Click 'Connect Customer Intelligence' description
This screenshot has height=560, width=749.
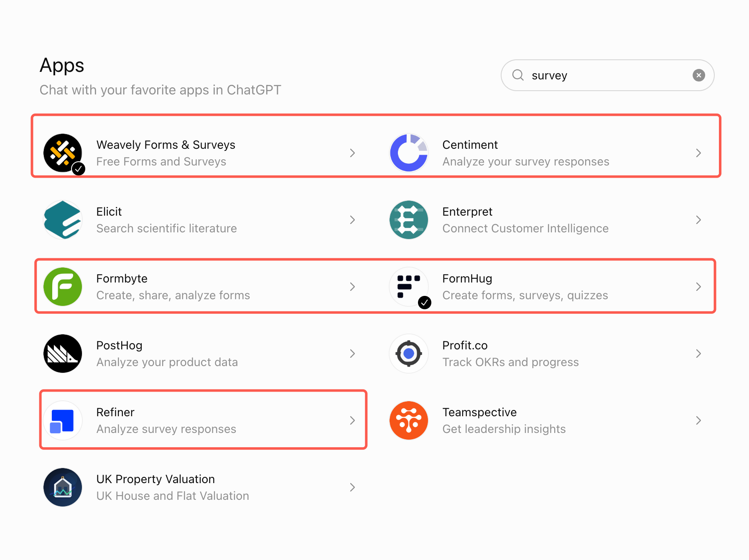(x=526, y=229)
